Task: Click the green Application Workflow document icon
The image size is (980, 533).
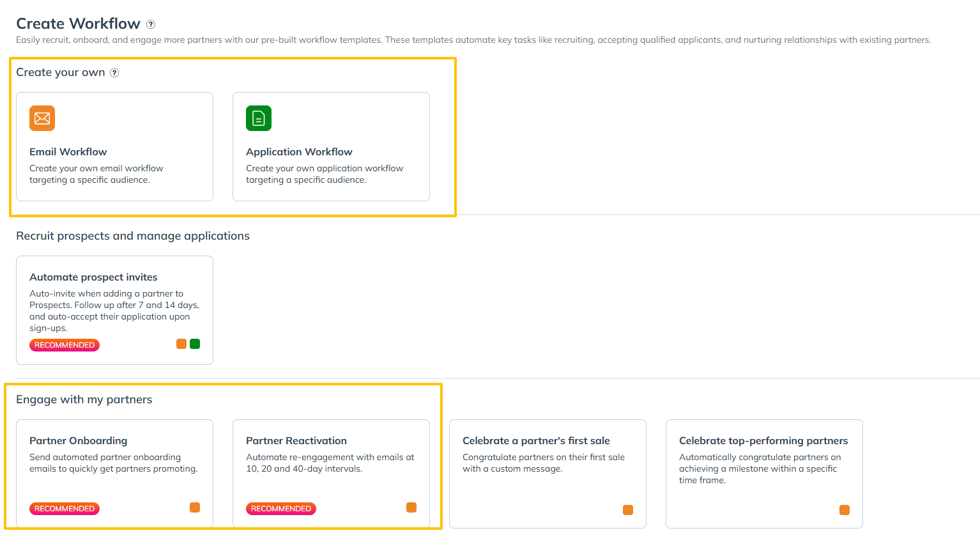Action: pyautogui.click(x=259, y=118)
